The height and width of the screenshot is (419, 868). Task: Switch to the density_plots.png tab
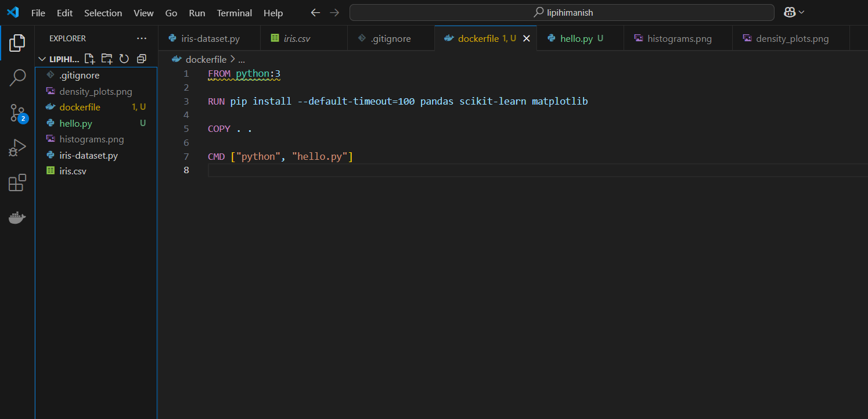[x=791, y=38]
